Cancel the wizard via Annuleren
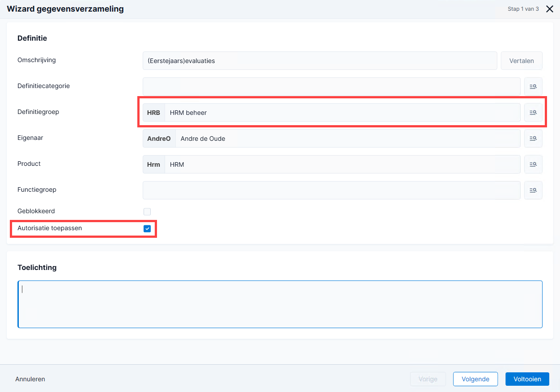 pos(30,379)
